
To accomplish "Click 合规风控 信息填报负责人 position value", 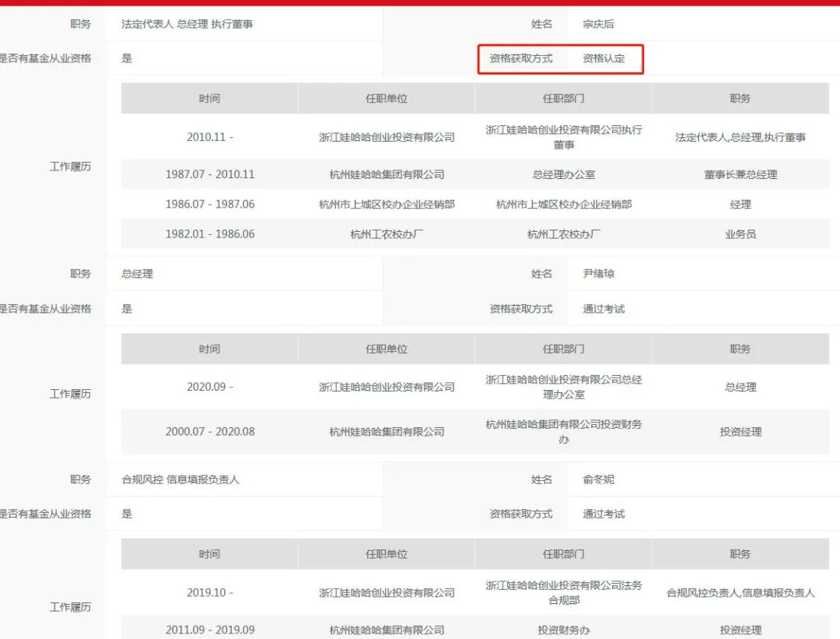I will (x=180, y=479).
